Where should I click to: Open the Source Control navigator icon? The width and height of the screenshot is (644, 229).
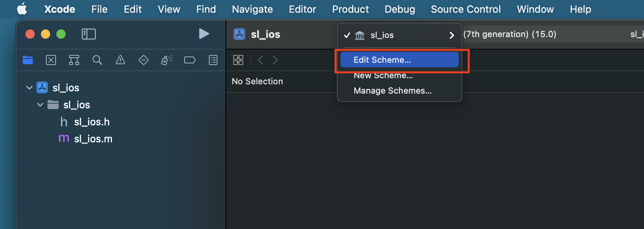coord(51,60)
